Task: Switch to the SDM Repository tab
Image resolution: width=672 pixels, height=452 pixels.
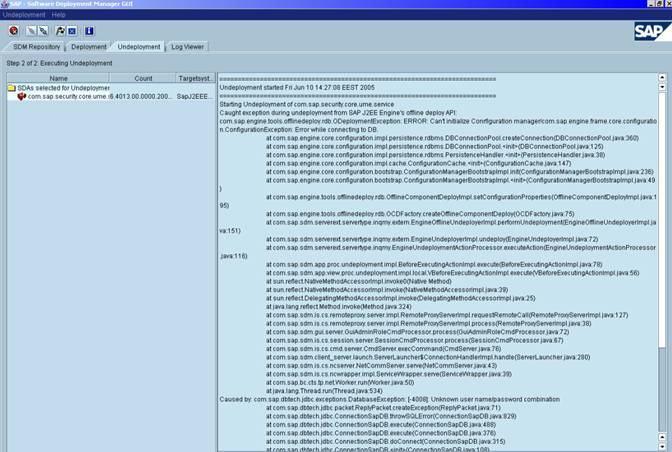Action: click(36, 46)
